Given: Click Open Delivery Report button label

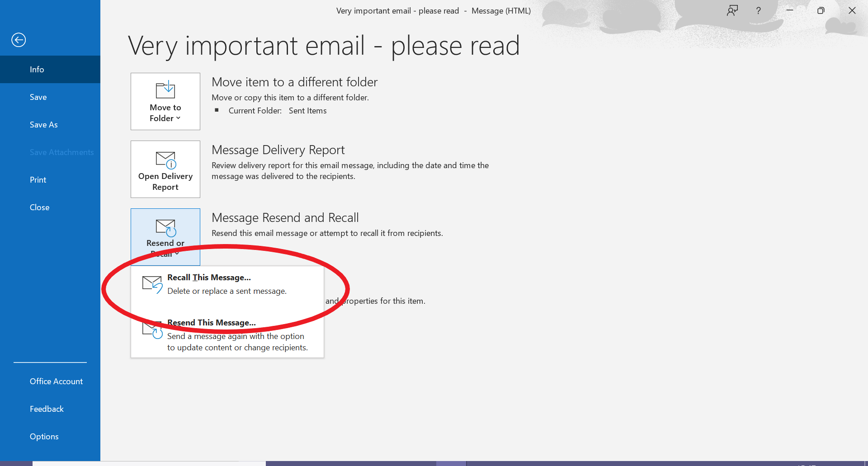Looking at the screenshot, I should pos(165,181).
